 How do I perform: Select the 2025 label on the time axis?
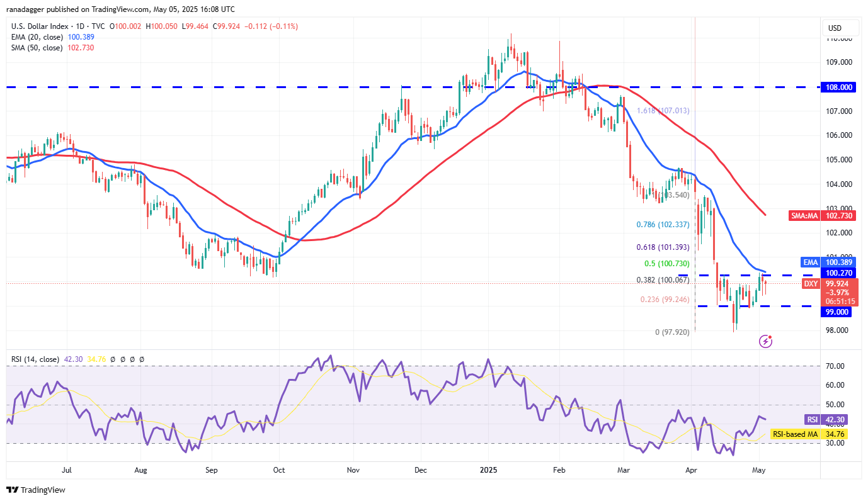(488, 470)
